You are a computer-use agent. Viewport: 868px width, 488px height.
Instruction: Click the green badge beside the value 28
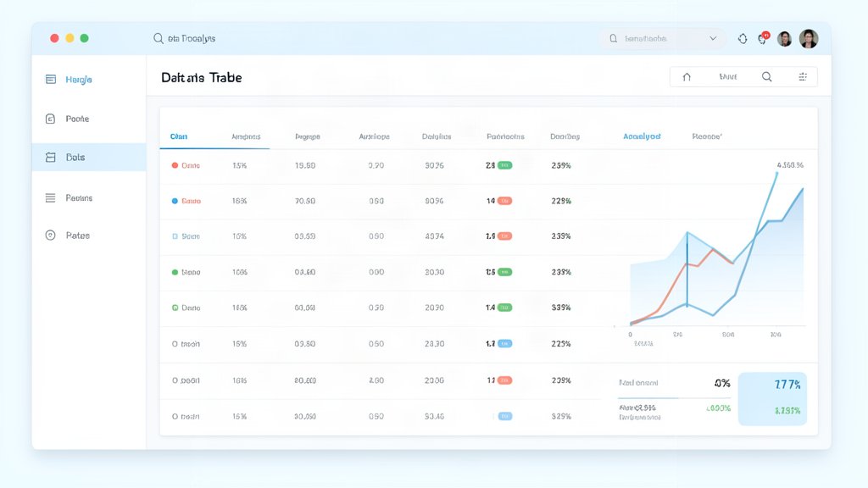[x=505, y=165]
